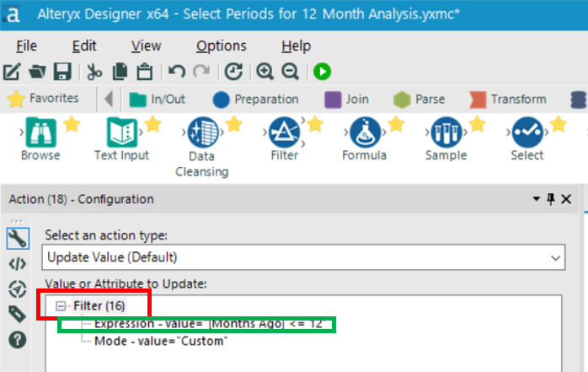Viewport: 588px width, 372px height.
Task: Open Configuration panel options arrow
Action: [536, 199]
